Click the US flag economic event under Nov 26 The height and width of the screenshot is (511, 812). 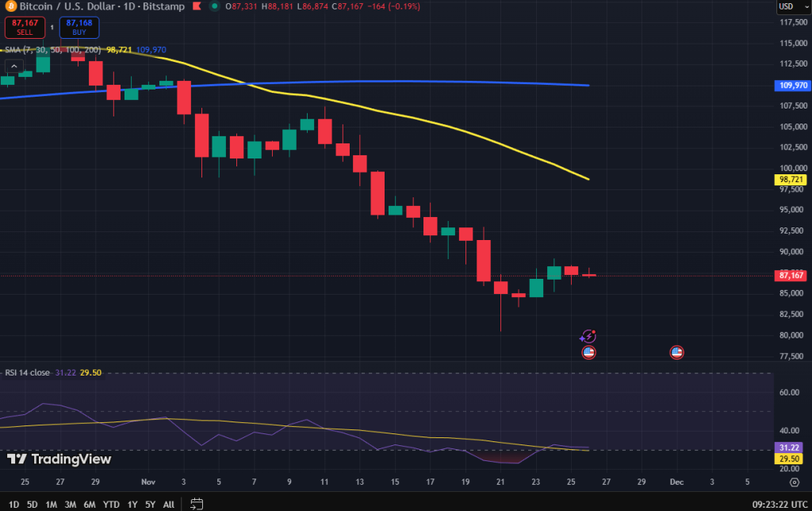(x=588, y=352)
